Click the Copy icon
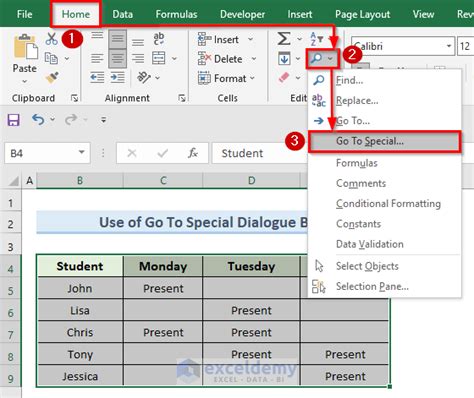Viewport: 474px width, 398px height. click(51, 58)
